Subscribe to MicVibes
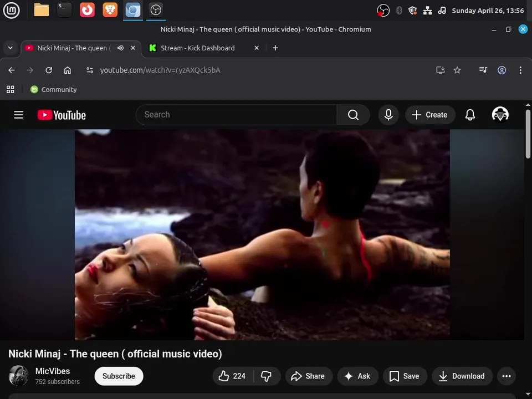The image size is (532, 399). tap(119, 376)
